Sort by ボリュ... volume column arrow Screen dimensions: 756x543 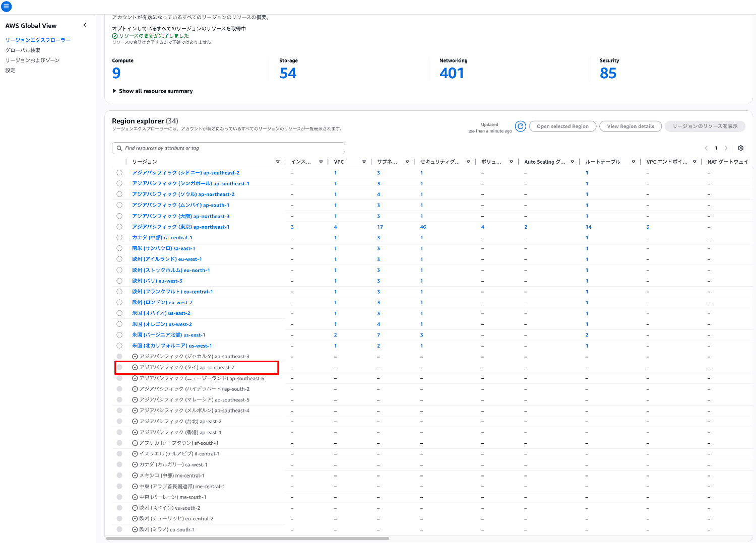coord(511,162)
